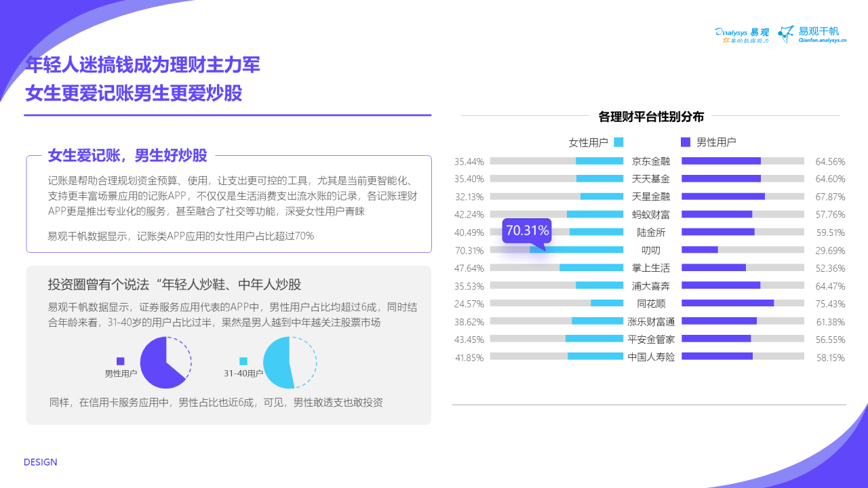Click the cyan 女性用户 legend square
The image size is (868, 488).
pos(618,142)
